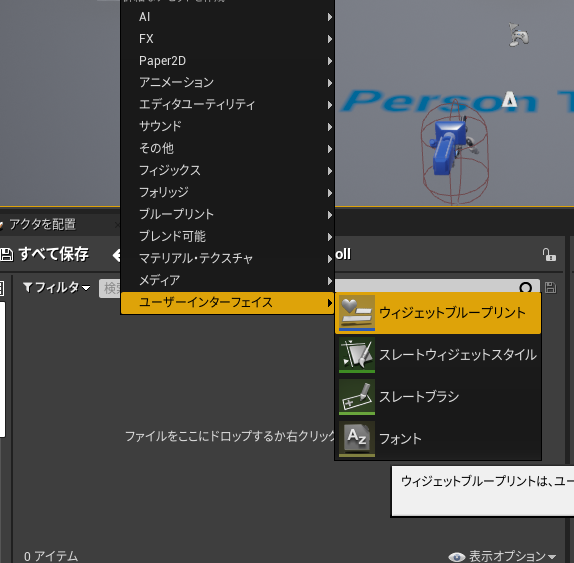Click すべて保存 save all button
The width and height of the screenshot is (574, 563).
coord(44,254)
